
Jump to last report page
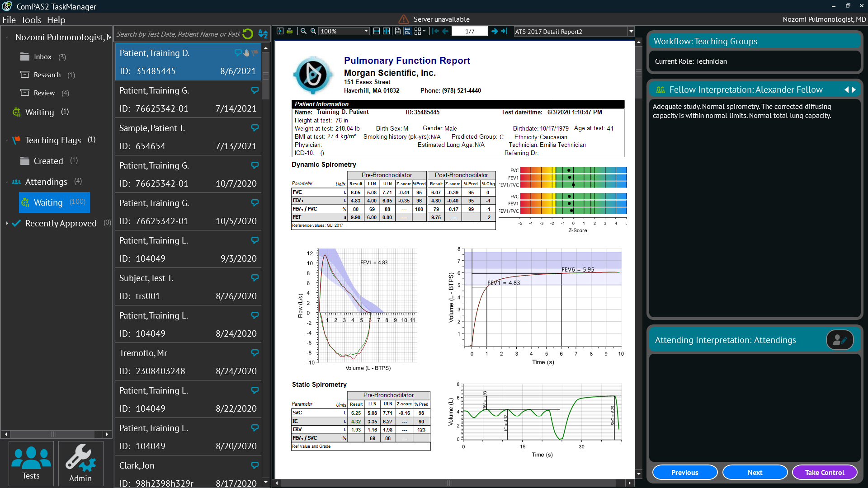tap(505, 31)
